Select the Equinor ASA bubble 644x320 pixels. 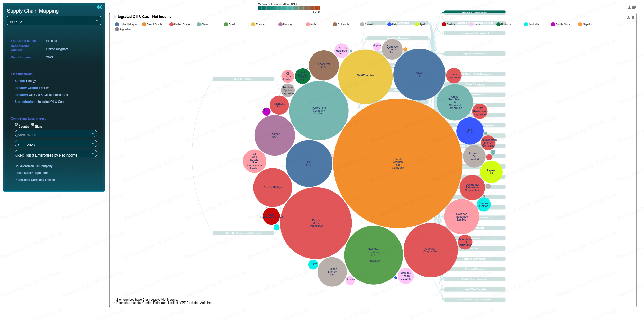pos(275,135)
